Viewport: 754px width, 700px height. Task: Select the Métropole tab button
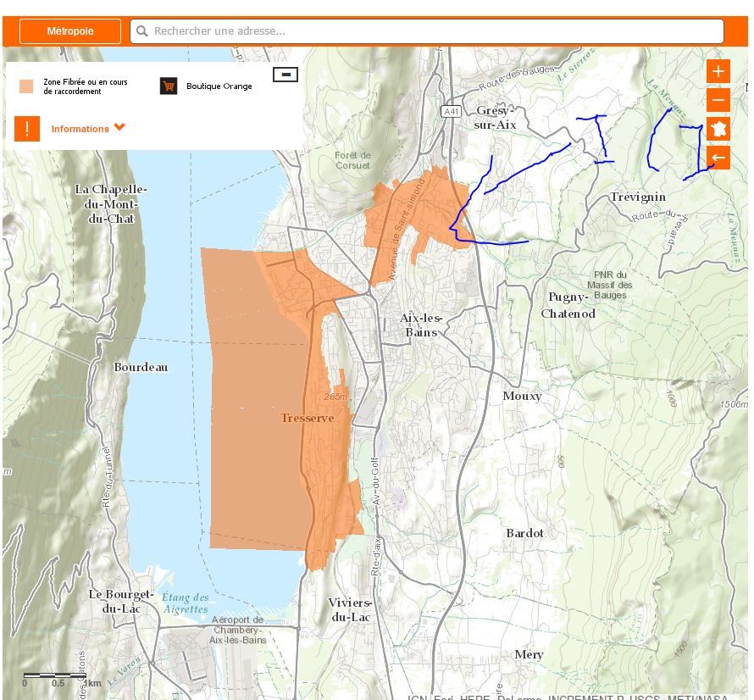coord(70,31)
